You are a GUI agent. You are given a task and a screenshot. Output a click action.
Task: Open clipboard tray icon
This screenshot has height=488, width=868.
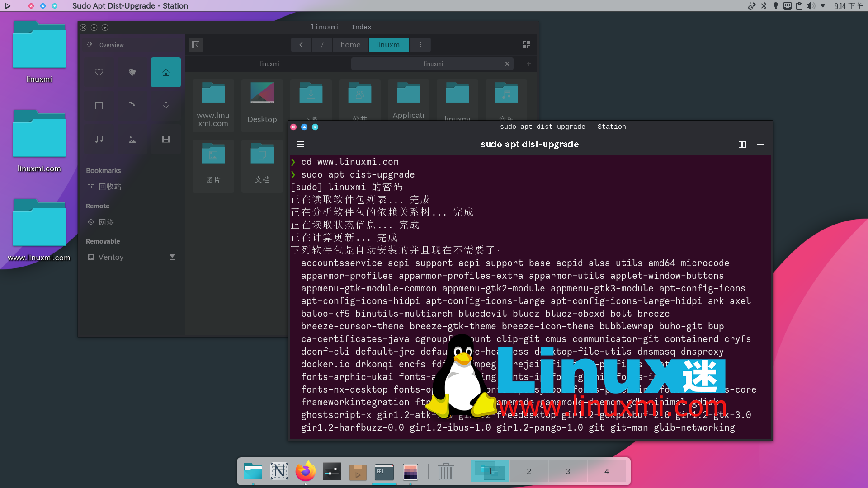(x=799, y=6)
